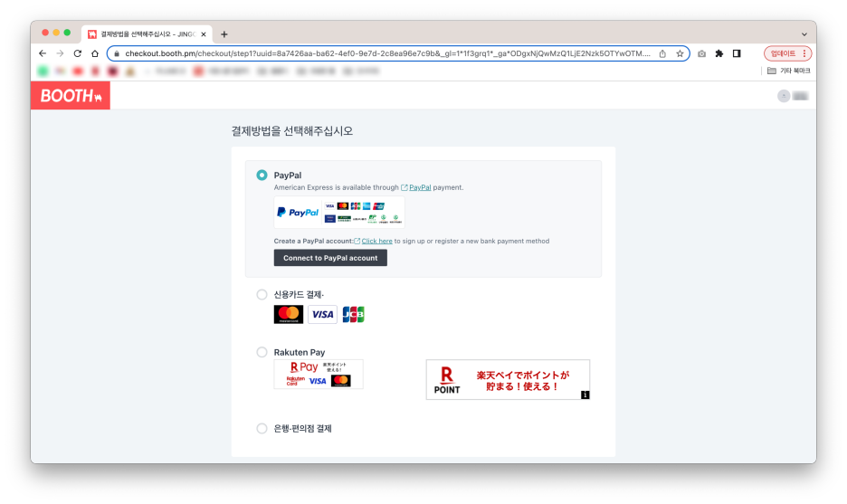Click the 결제방법을 선택해주십시오 heading
This screenshot has width=847, height=504.
pos(292,130)
